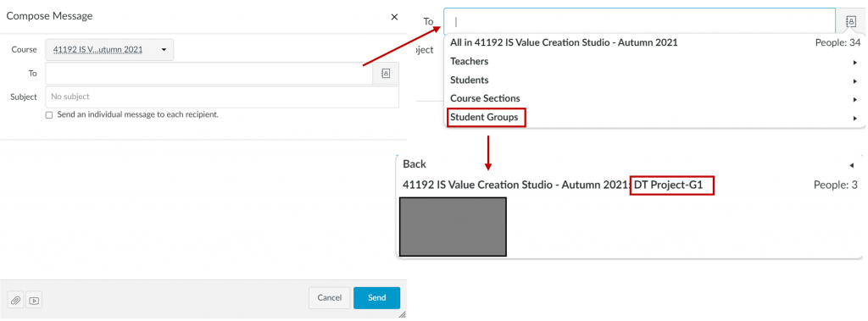Click the People: 3 count text
Screen dimensions: 868x321
pos(835,185)
